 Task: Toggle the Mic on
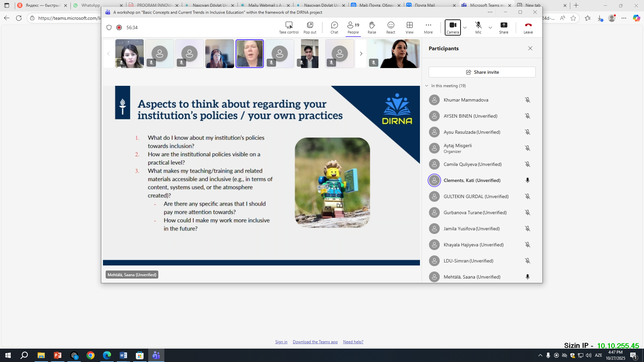coord(478,27)
